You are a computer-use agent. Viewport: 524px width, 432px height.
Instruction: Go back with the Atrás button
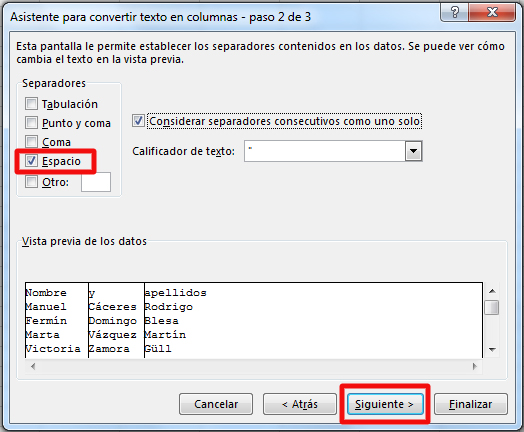point(300,404)
